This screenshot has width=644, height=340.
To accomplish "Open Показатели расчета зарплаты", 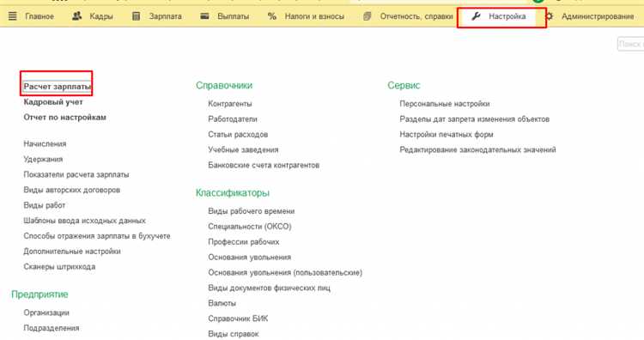I will pyautogui.click(x=76, y=174).
